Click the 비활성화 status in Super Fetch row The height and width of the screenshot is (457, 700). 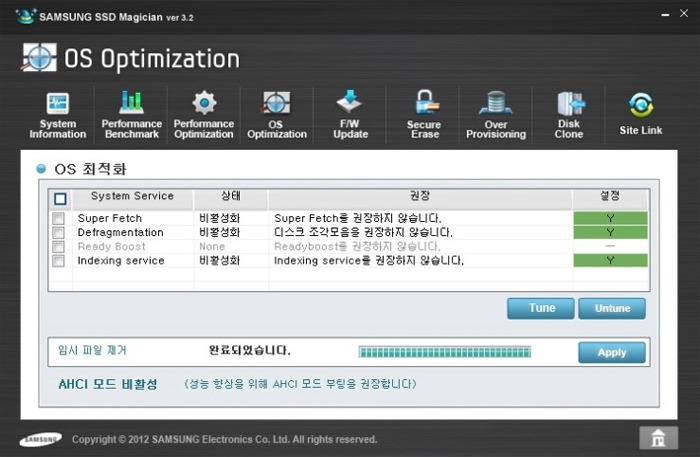tap(219, 218)
